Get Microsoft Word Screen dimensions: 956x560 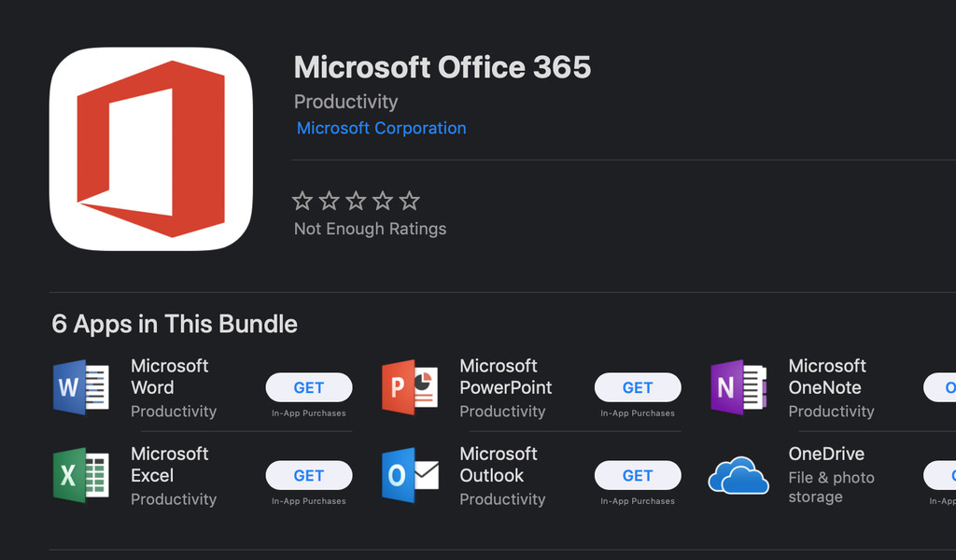point(309,387)
